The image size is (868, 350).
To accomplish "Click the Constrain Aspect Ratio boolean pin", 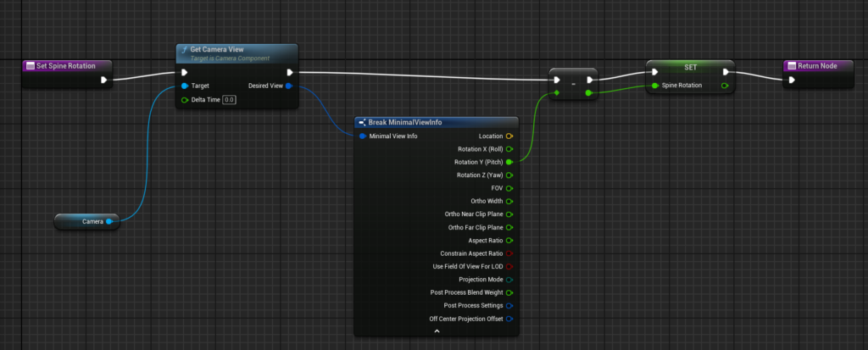I will 509,253.
